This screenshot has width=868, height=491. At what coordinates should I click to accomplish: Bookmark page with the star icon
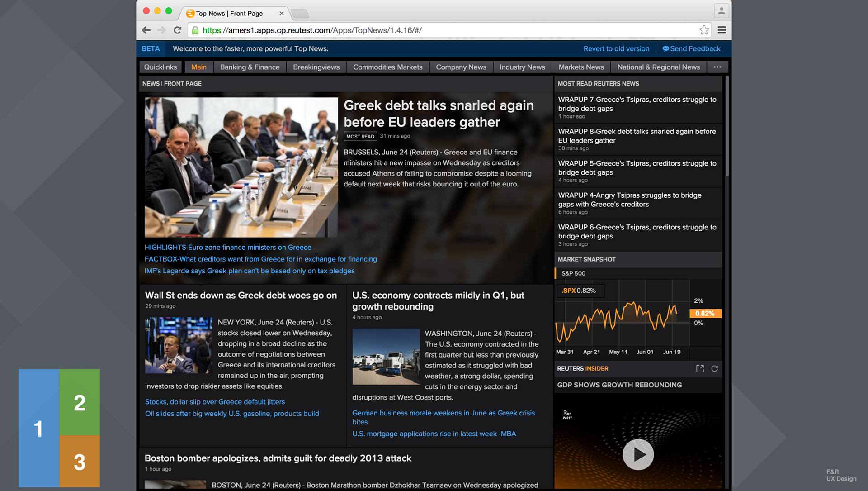click(x=704, y=30)
